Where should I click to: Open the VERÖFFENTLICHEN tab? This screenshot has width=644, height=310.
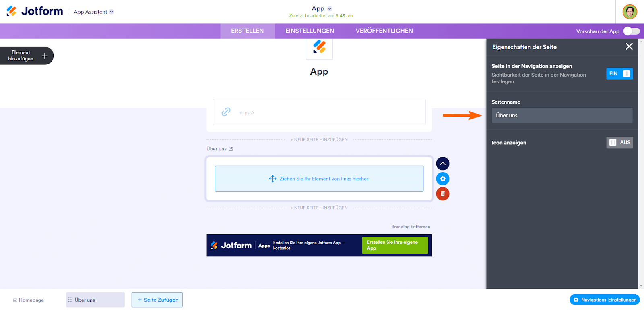tap(384, 31)
